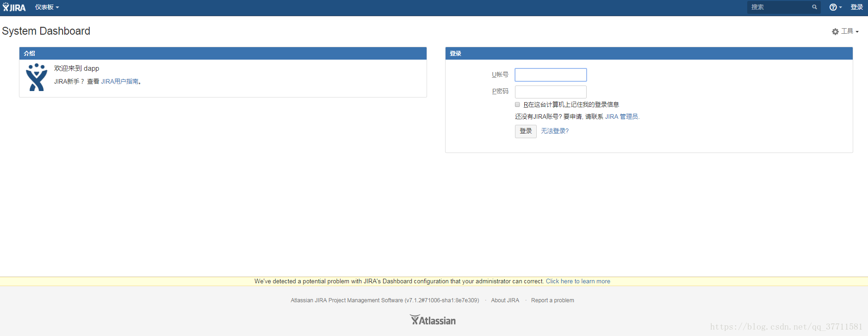
Task: Submit the form with 登录 button
Action: coord(526,131)
